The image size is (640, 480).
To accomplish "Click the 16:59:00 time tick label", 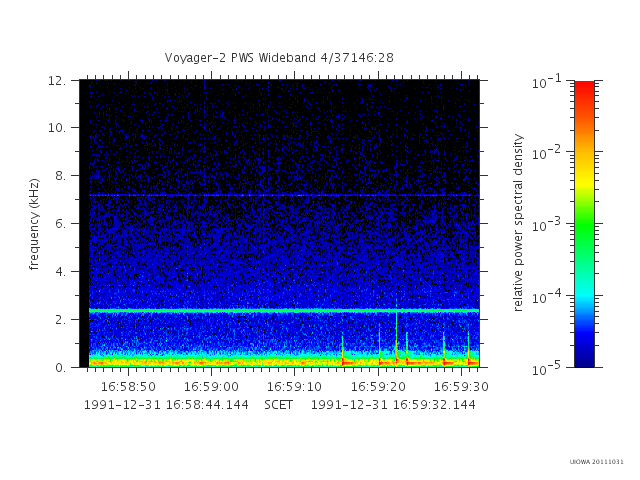I will (x=211, y=387).
